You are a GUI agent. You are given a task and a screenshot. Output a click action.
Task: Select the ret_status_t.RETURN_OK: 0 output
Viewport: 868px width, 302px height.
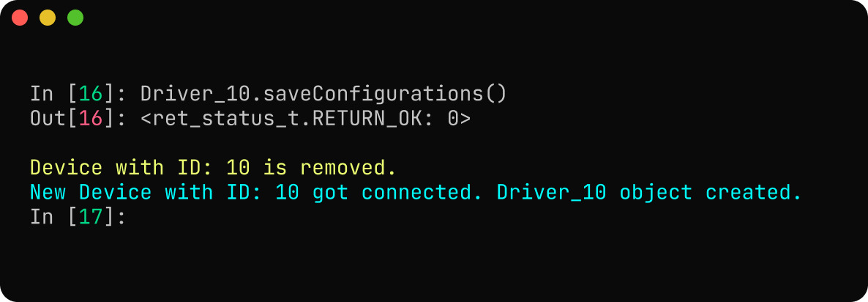tap(306, 118)
